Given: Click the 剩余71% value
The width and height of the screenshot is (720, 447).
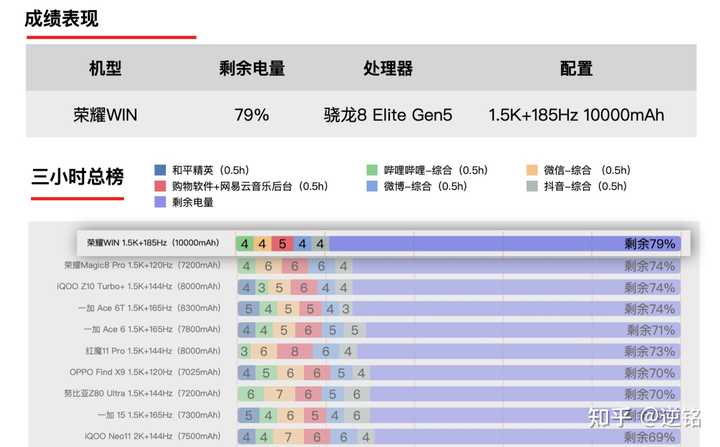Looking at the screenshot, I should tap(651, 330).
